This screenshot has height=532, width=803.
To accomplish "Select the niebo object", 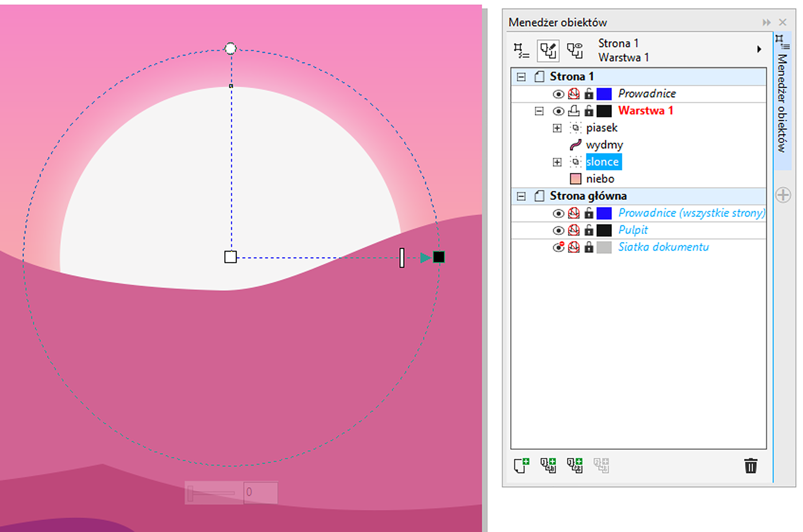I will coord(600,179).
